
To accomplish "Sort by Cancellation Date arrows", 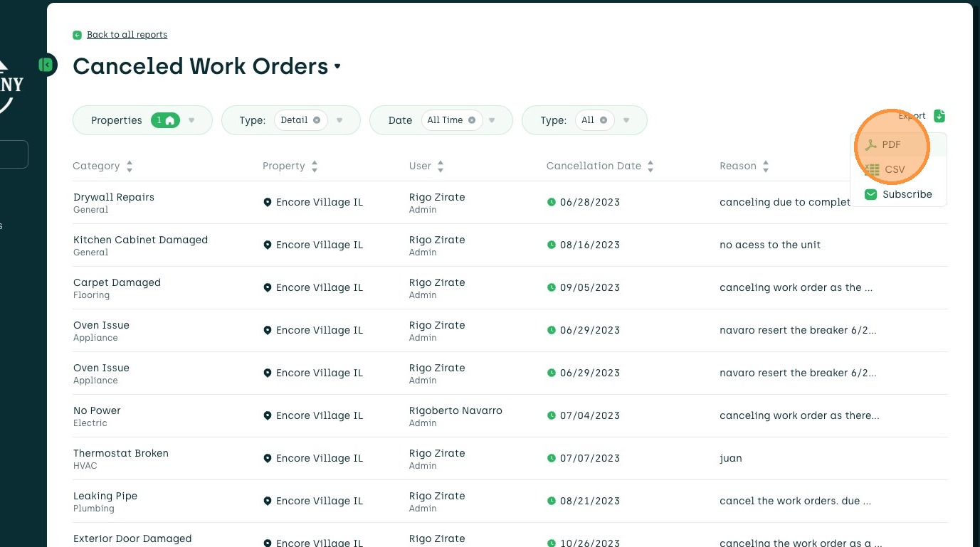I will [650, 166].
